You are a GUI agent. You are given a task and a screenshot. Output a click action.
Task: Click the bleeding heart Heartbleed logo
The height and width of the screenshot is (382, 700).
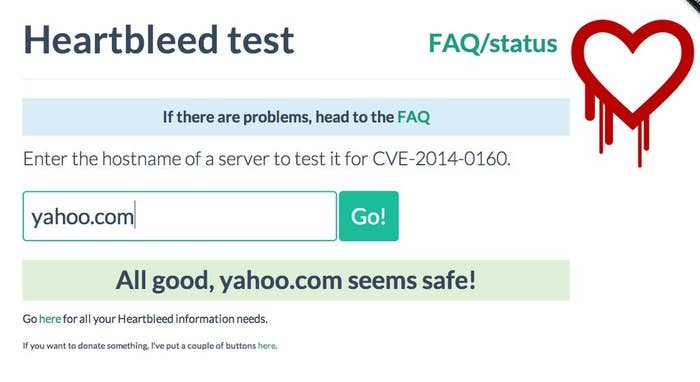pos(633,91)
